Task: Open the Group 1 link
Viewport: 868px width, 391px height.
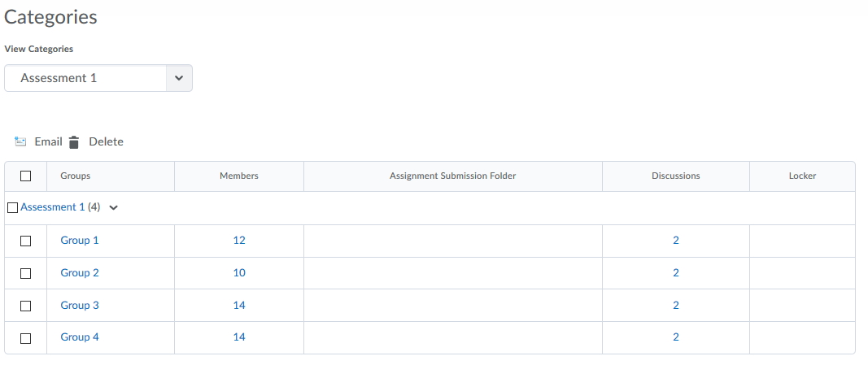Action: [80, 240]
